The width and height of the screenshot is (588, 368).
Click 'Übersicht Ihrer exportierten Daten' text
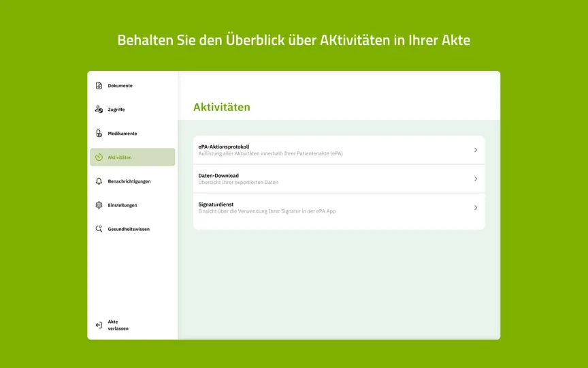[238, 182]
